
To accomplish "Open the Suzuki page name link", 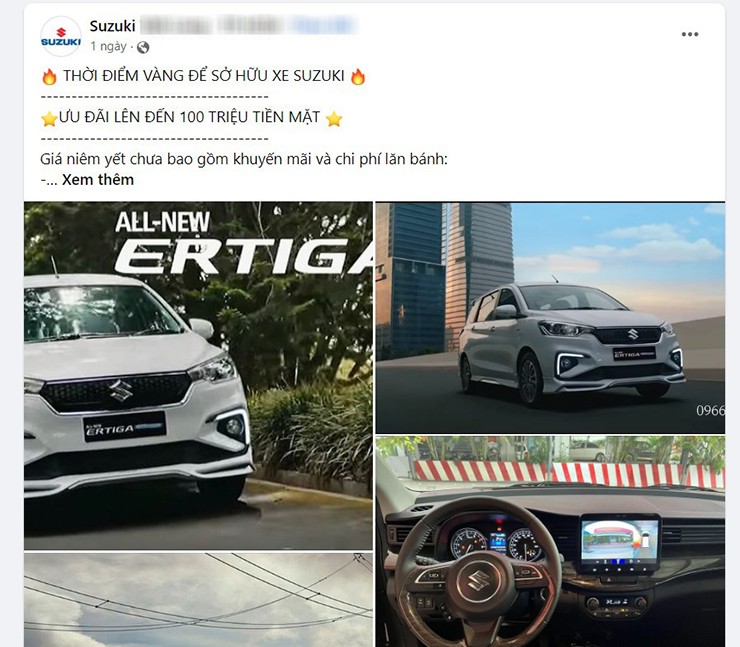I will click(x=112, y=26).
